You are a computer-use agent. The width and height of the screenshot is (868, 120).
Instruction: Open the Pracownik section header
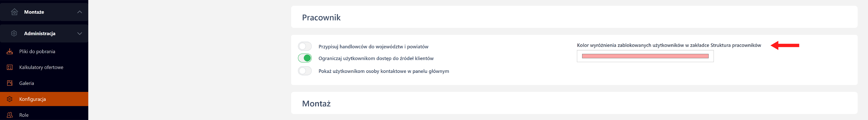click(321, 18)
